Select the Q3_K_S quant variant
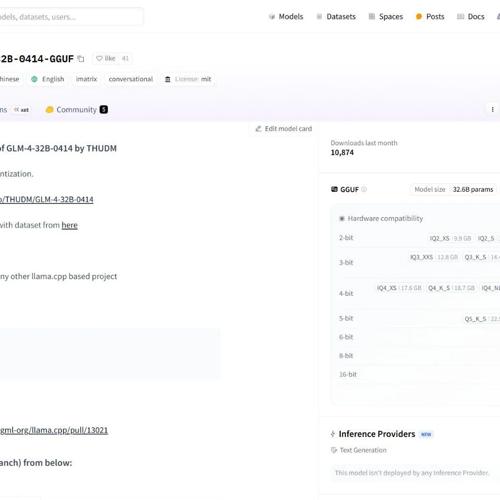Screen dimensions: 500x500 pyautogui.click(x=481, y=257)
